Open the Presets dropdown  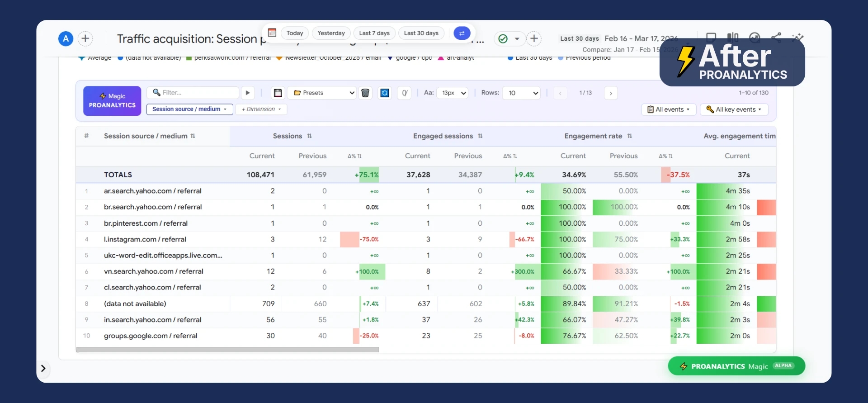tap(322, 93)
